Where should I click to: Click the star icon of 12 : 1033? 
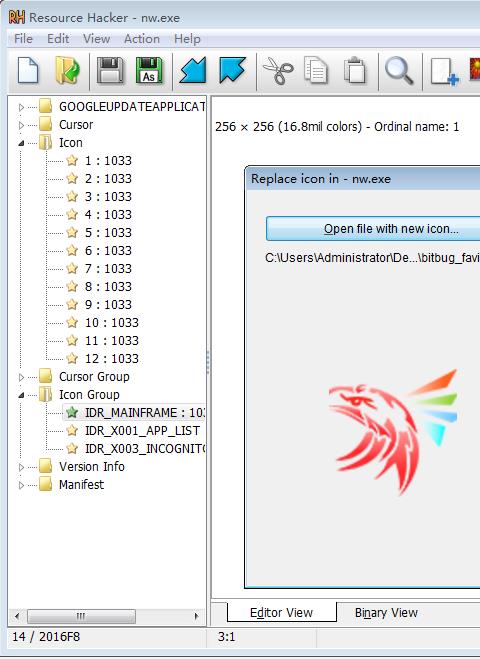click(x=72, y=358)
